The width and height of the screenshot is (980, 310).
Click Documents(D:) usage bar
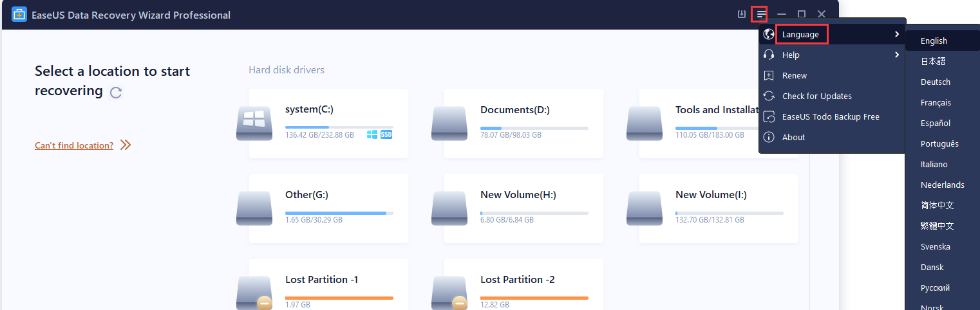pyautogui.click(x=534, y=128)
